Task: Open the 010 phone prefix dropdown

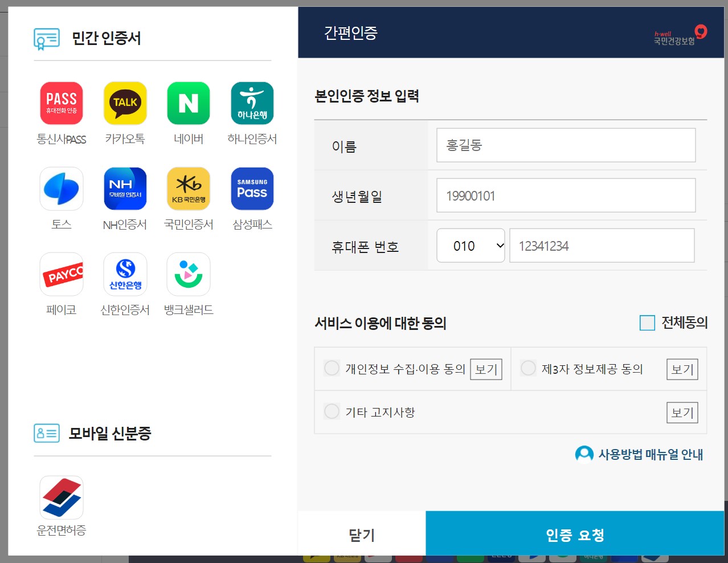Action: tap(471, 246)
